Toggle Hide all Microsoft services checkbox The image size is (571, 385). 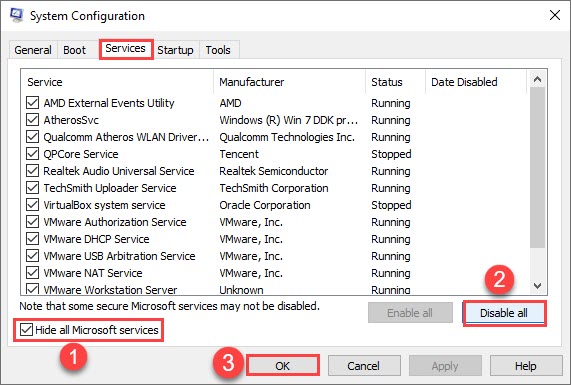[x=26, y=330]
